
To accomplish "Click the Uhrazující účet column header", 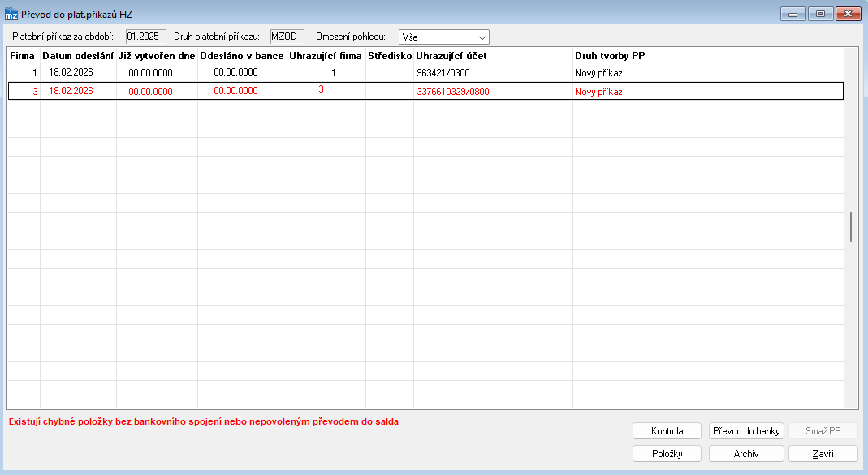I will pyautogui.click(x=451, y=56).
